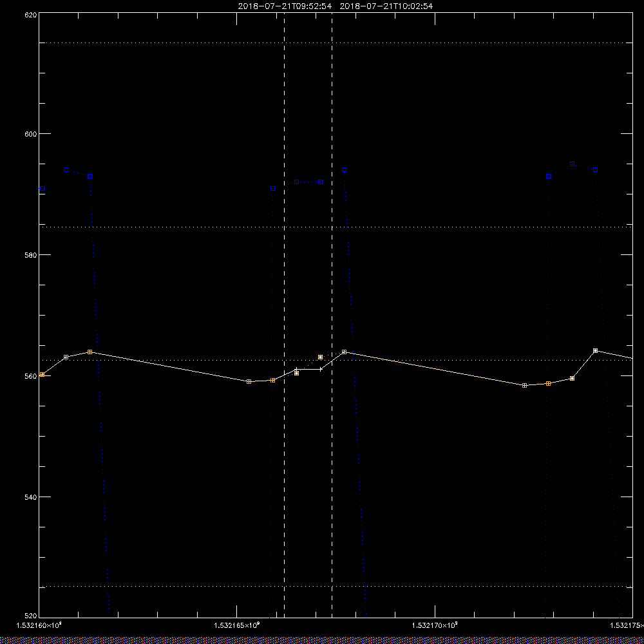The image size is (644, 644).
Task: Click the x-axis label 1.532160×10⁹
Action: [x=39, y=625]
